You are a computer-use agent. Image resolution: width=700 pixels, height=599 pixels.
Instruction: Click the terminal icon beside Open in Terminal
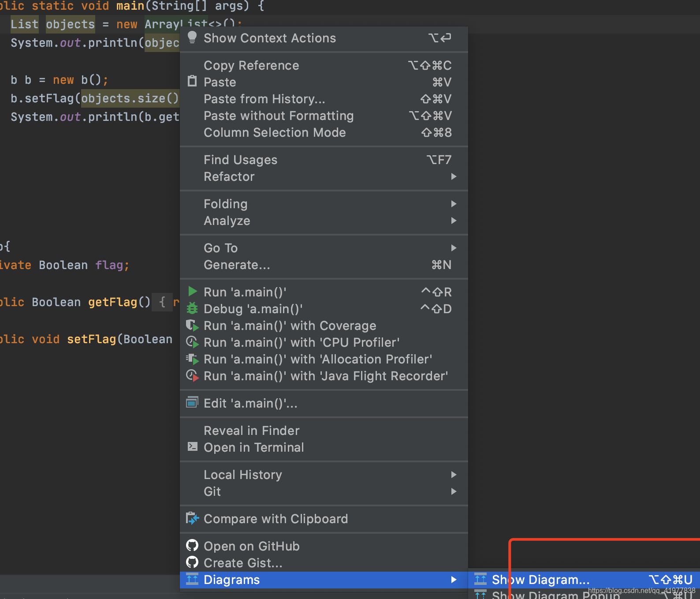point(192,446)
